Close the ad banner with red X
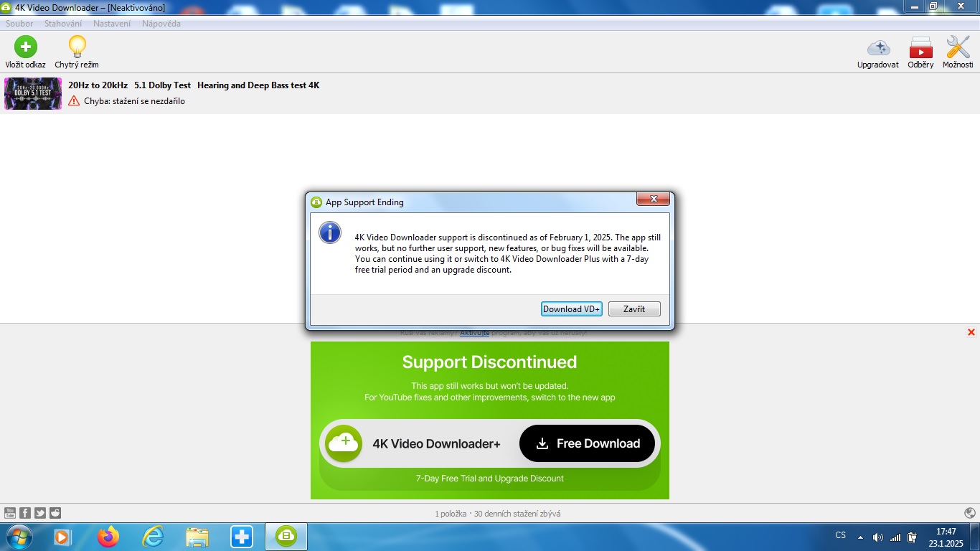Image resolution: width=980 pixels, height=551 pixels. point(971,332)
